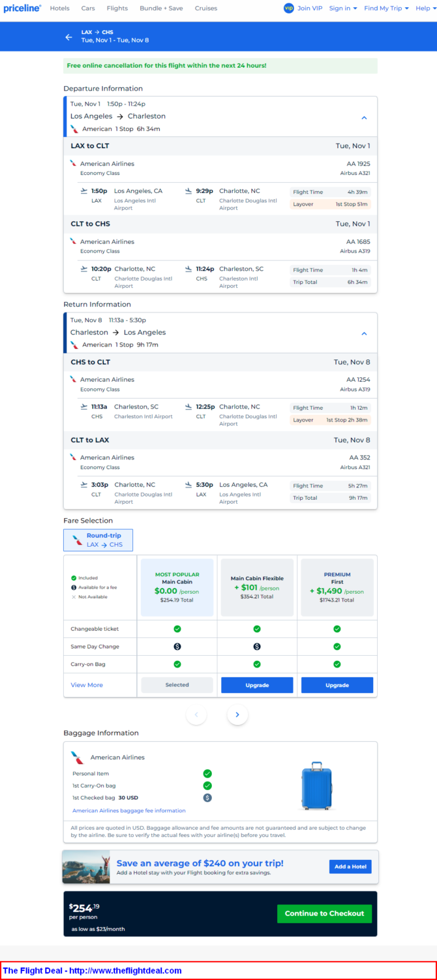Click the Selected Main Cabin button

[x=177, y=685]
